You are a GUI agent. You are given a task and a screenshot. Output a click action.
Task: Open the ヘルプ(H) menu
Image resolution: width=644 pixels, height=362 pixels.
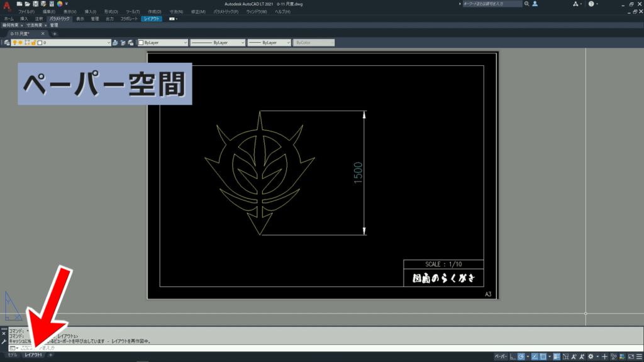tap(282, 12)
